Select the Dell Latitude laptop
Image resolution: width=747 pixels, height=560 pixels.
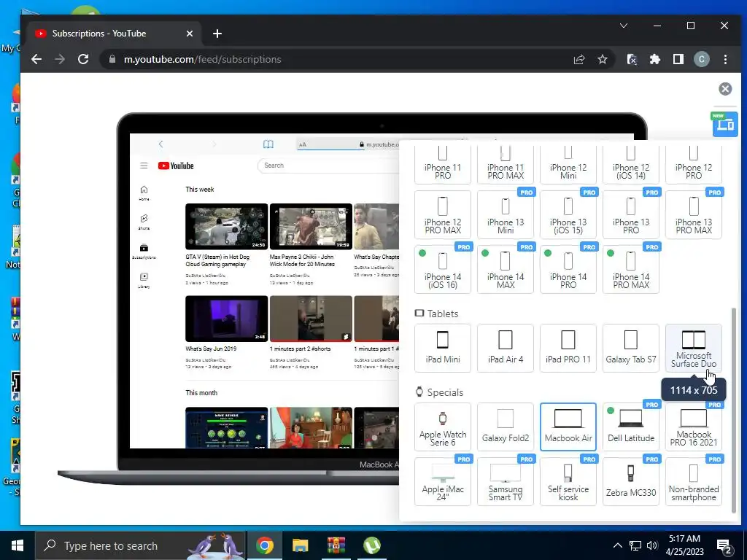[x=631, y=427]
